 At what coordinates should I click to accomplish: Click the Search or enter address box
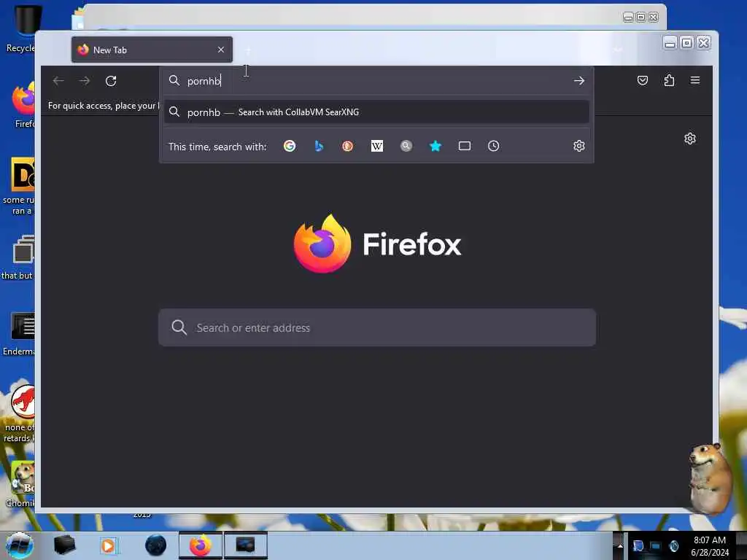tap(377, 327)
